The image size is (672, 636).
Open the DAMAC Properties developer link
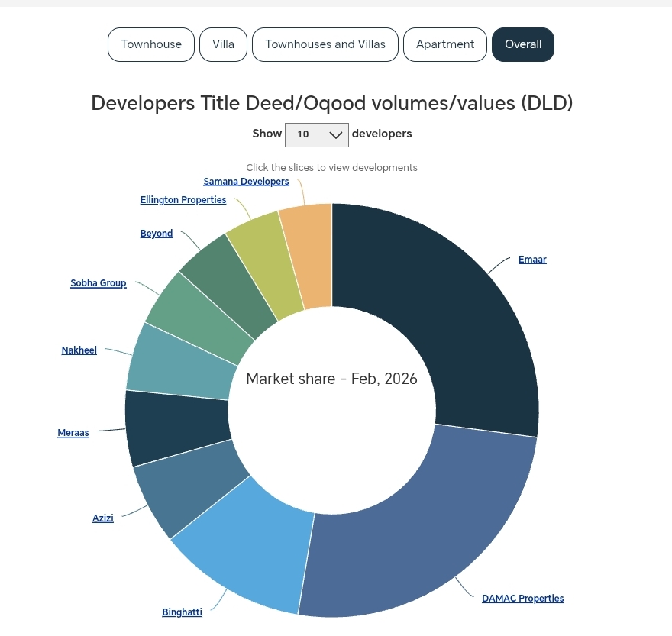522,598
